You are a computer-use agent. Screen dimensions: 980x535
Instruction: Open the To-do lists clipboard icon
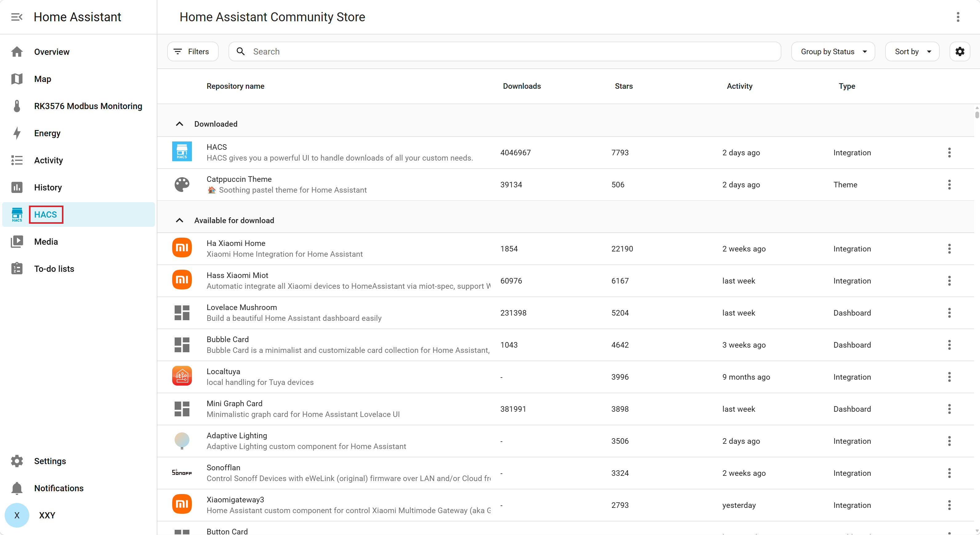17,269
